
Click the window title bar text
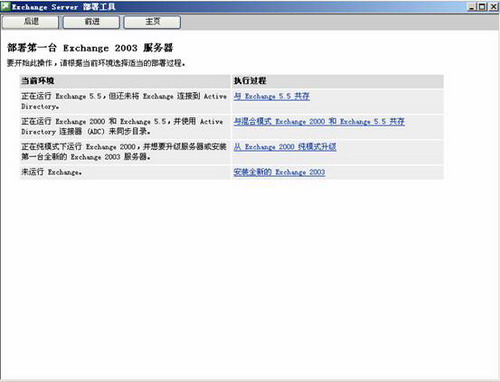(x=64, y=7)
